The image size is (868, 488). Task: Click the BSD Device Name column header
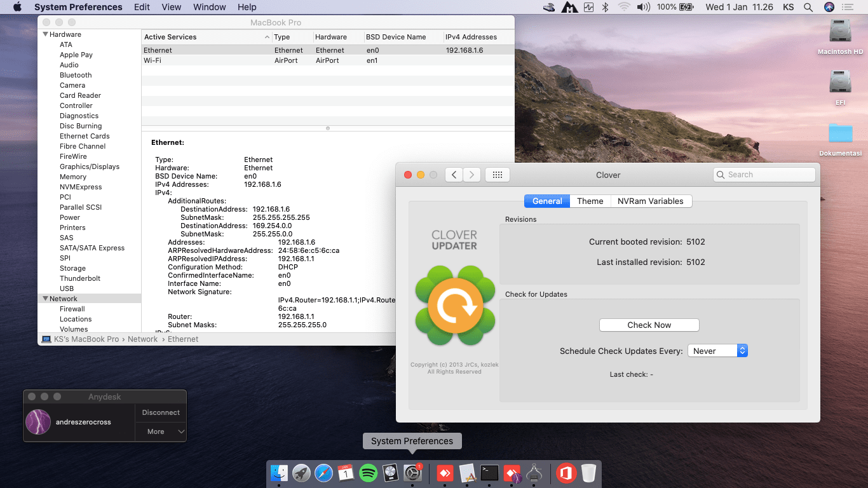click(x=403, y=37)
